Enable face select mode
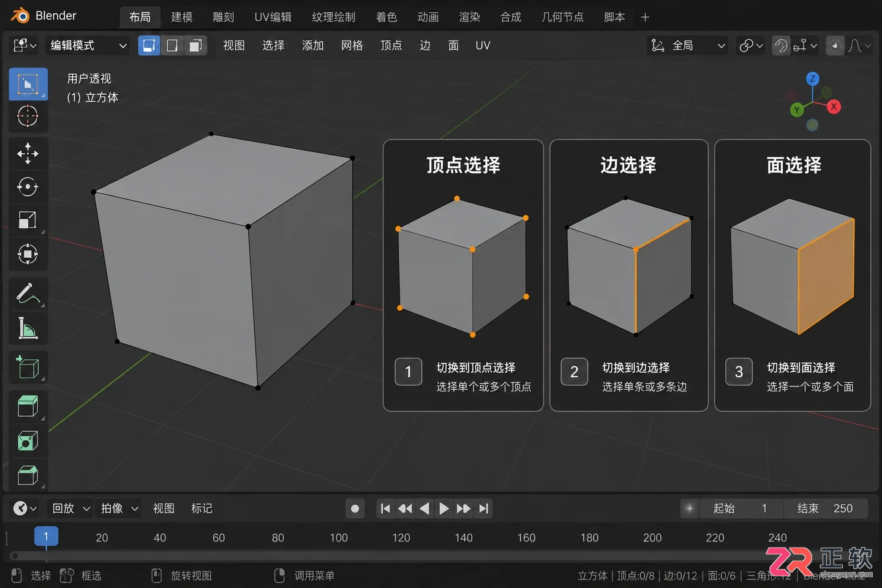Viewport: 882px width, 588px height. pyautogui.click(x=195, y=45)
